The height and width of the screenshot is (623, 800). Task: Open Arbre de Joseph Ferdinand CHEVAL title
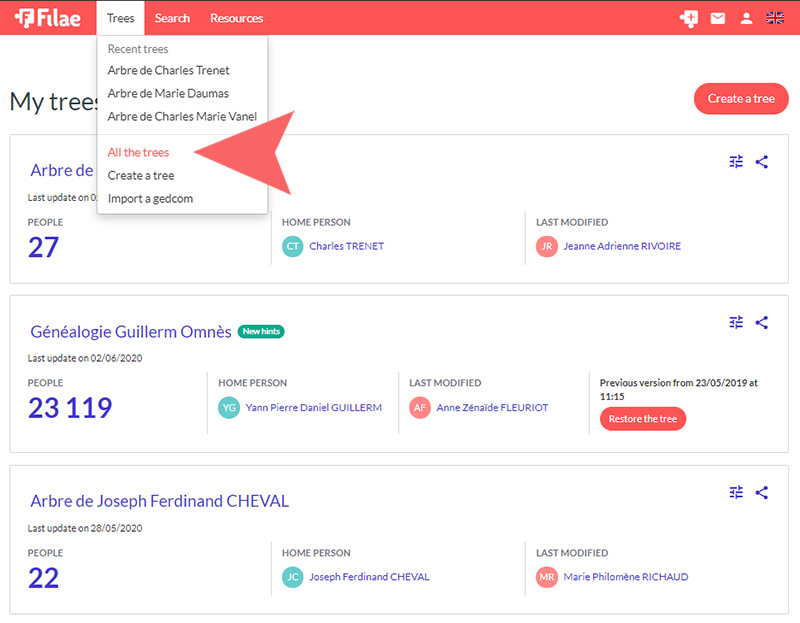pos(160,501)
